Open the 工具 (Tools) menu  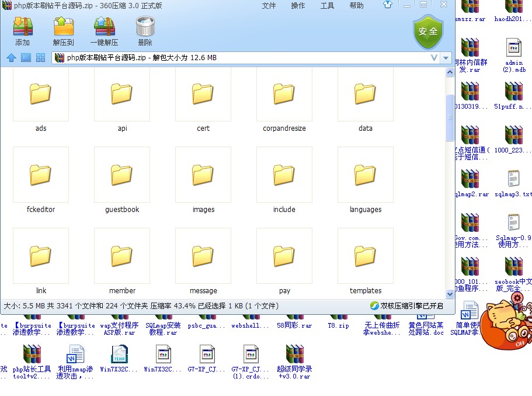click(x=329, y=6)
